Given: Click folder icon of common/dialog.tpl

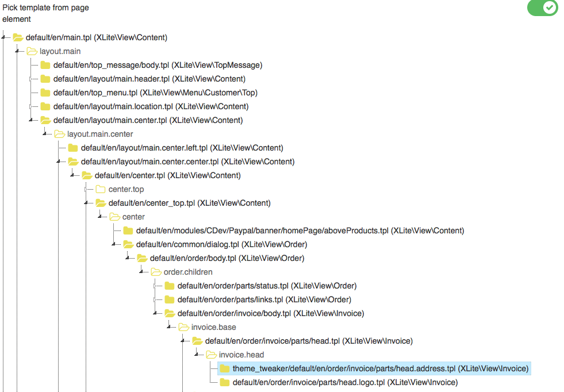Looking at the screenshot, I should click(128, 244).
